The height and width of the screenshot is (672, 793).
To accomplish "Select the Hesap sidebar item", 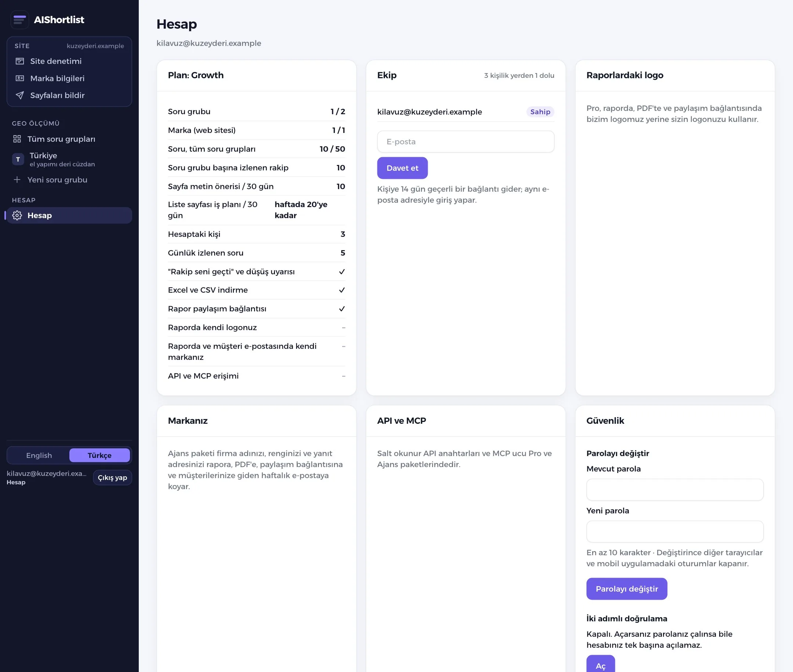I will pyautogui.click(x=69, y=216).
